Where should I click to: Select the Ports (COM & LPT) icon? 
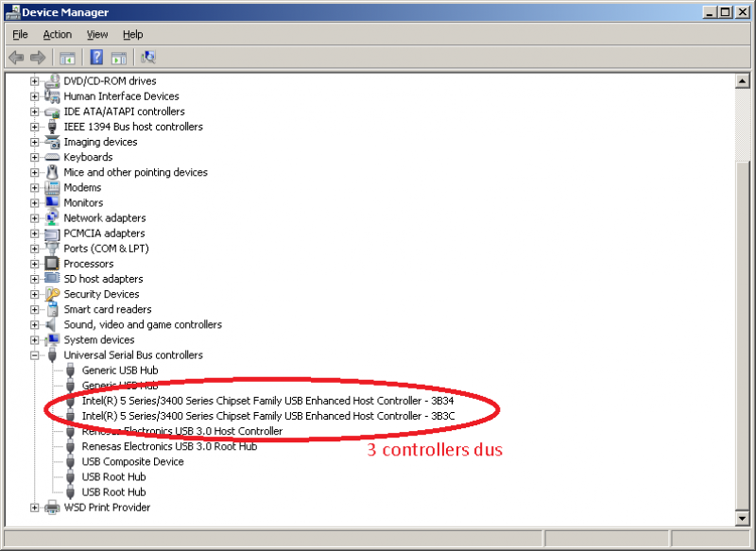point(52,249)
